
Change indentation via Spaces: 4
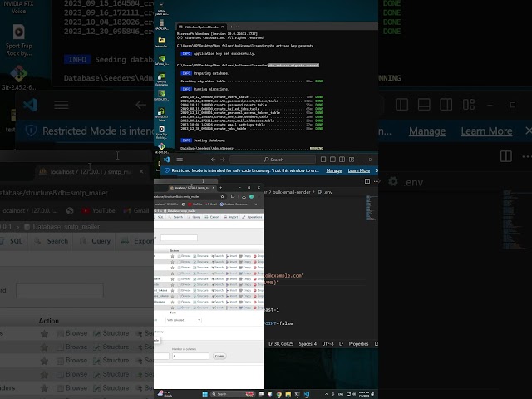(x=308, y=344)
